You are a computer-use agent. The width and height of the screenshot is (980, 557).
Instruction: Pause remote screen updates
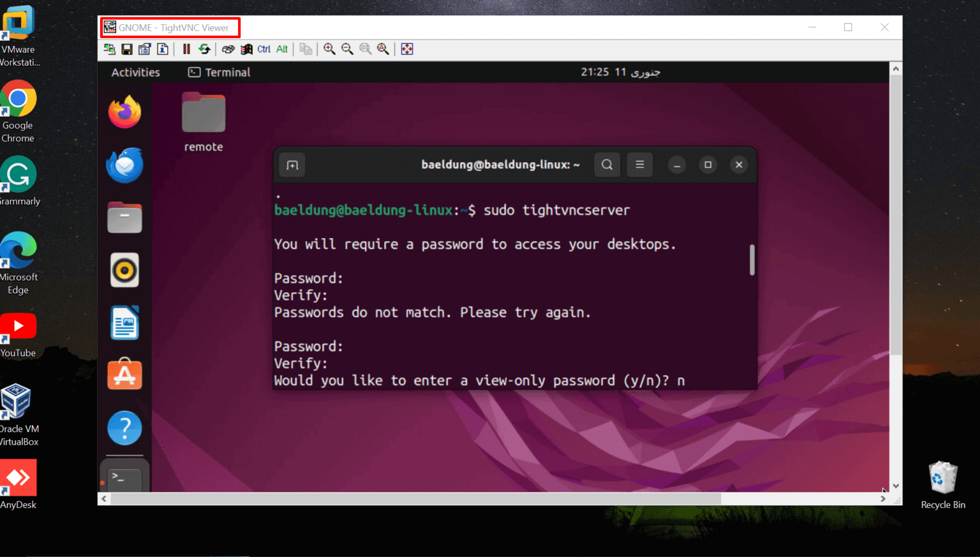[x=186, y=49]
